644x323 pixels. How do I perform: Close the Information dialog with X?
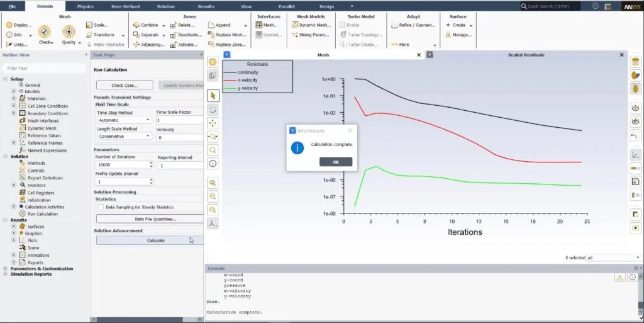[x=350, y=131]
